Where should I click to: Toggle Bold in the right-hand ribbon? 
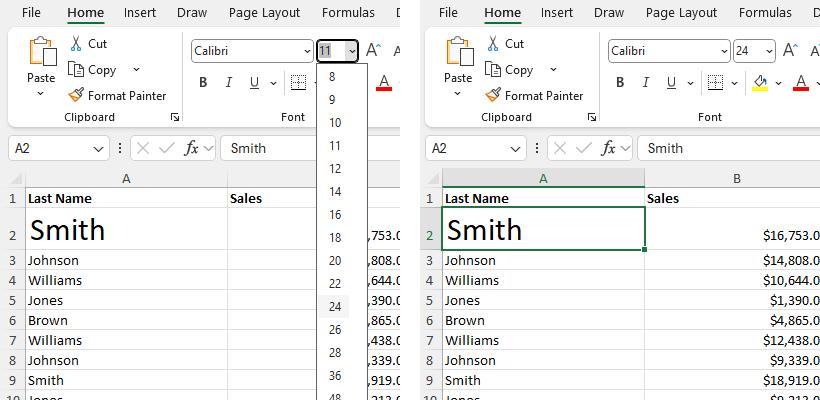pyautogui.click(x=619, y=82)
